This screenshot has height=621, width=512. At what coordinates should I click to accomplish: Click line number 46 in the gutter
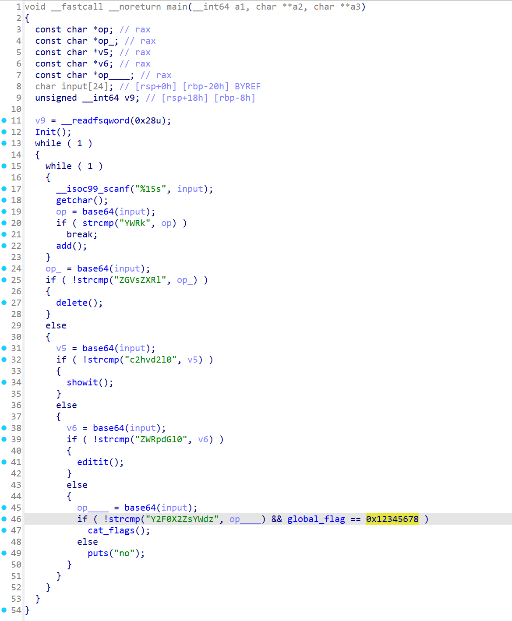pyautogui.click(x=16, y=519)
